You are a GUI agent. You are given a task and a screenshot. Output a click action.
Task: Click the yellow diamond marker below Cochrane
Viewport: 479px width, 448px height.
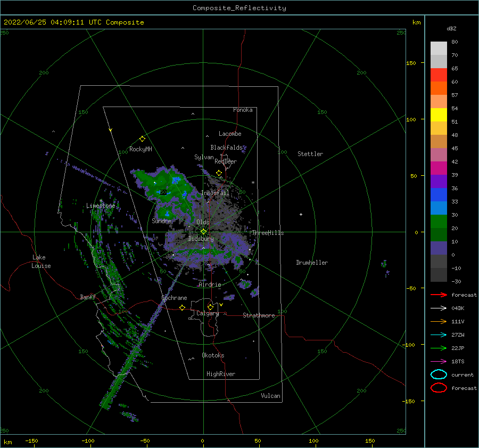pyautogui.click(x=183, y=307)
